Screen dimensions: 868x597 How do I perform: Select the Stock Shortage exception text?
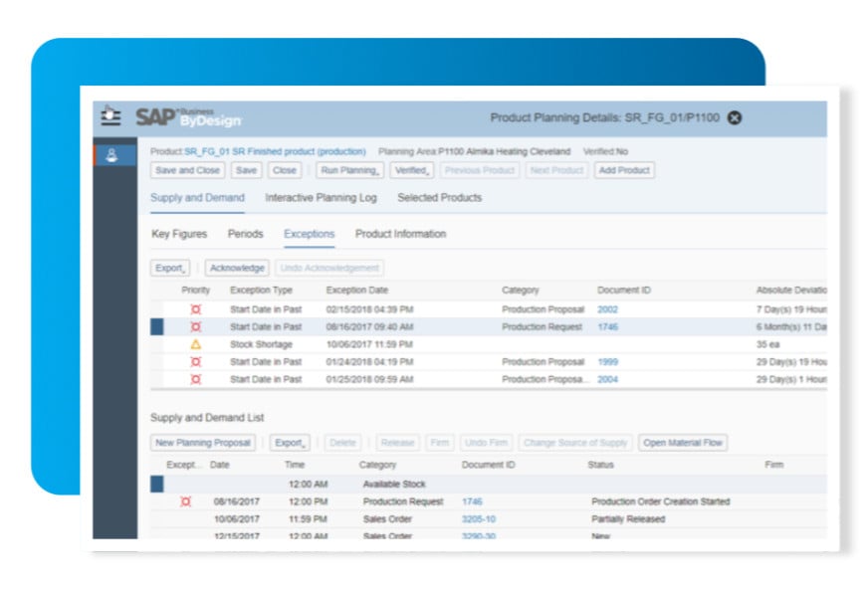point(261,344)
